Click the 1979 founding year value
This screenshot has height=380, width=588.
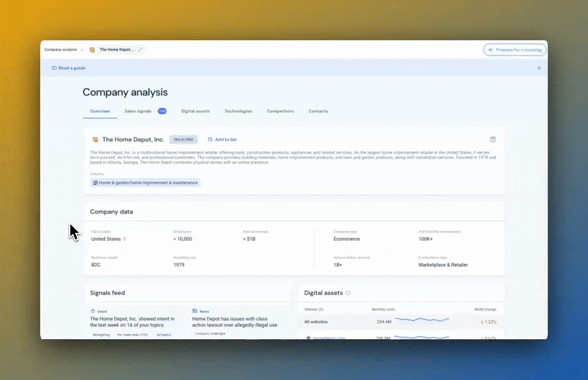tap(179, 265)
